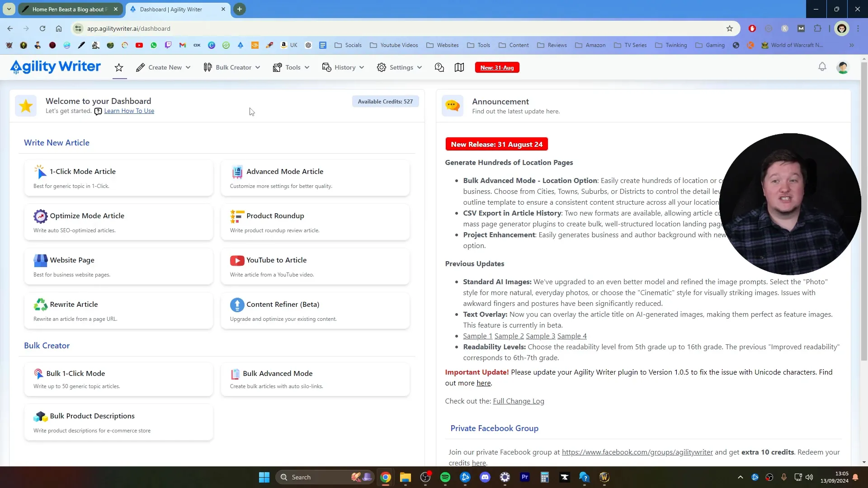The image size is (868, 488).
Task: Click the Windows taskbar Search box
Action: tap(325, 477)
